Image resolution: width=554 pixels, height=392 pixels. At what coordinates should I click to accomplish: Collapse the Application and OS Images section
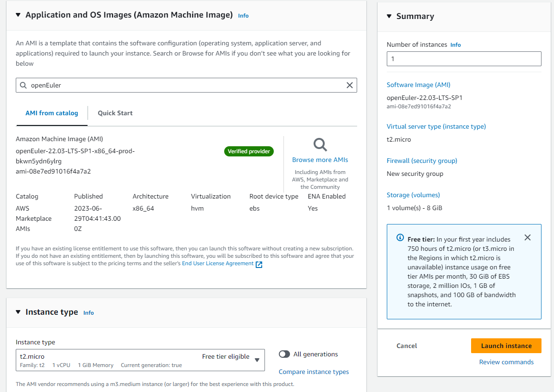pos(18,15)
